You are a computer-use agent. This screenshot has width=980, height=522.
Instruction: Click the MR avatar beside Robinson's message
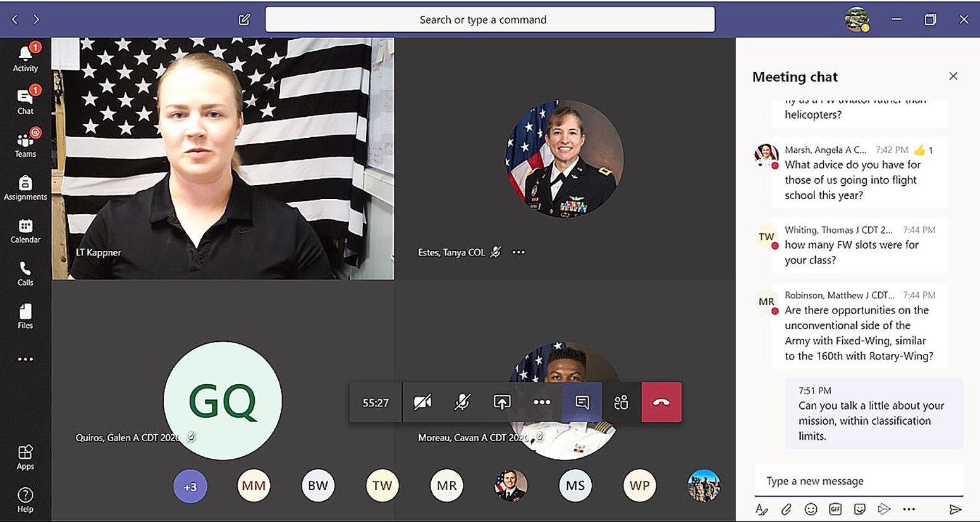coord(766,302)
